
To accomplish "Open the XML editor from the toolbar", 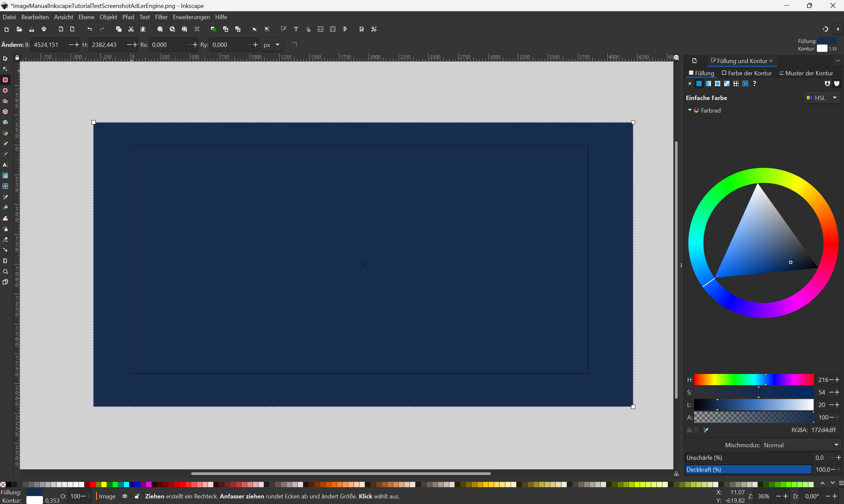I will point(320,29).
